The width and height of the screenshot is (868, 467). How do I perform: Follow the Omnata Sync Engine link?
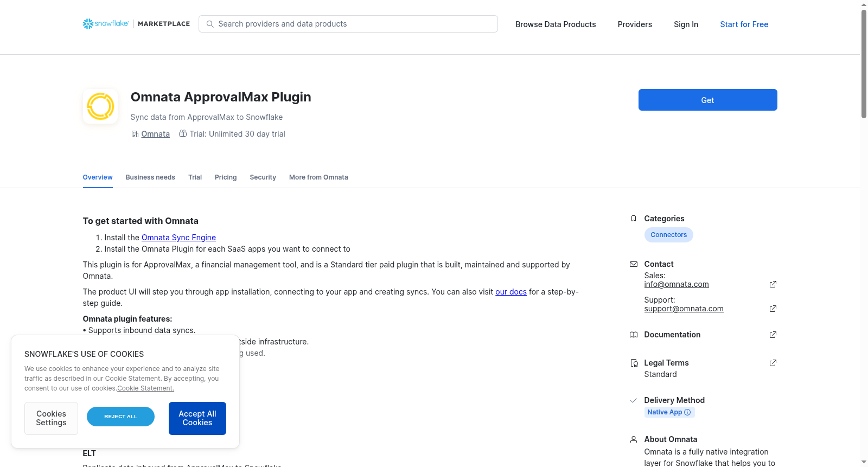179,238
